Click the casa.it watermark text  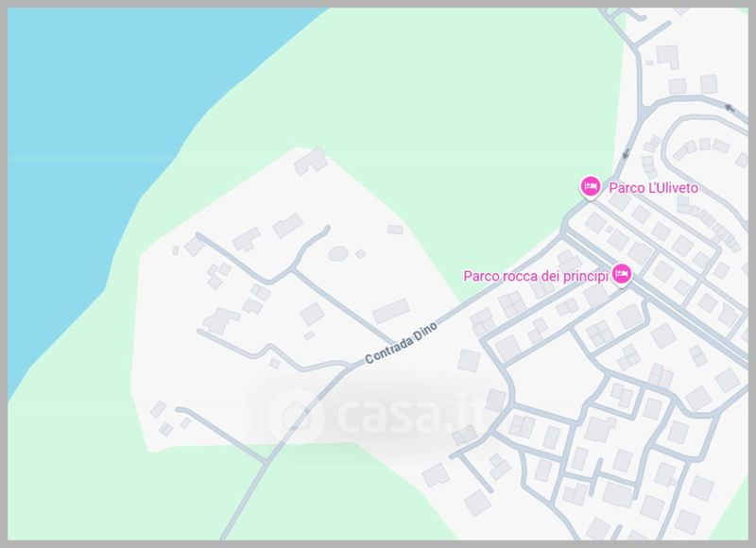(408, 414)
